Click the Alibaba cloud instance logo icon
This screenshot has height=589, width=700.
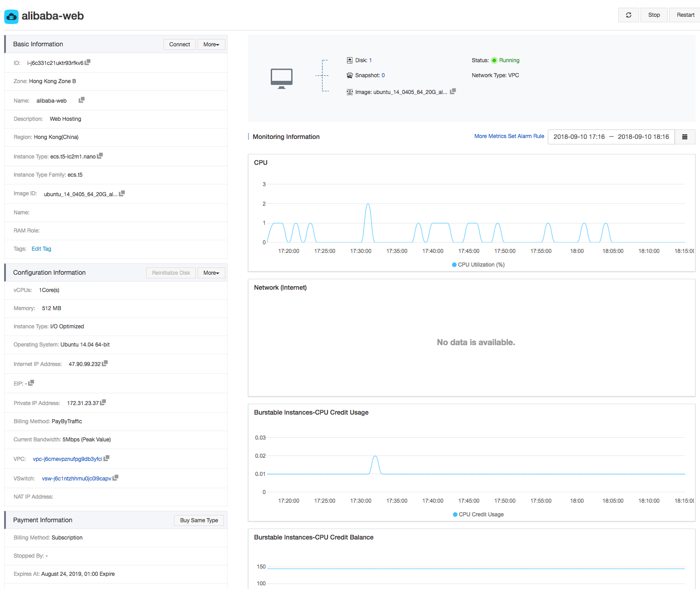tap(11, 16)
